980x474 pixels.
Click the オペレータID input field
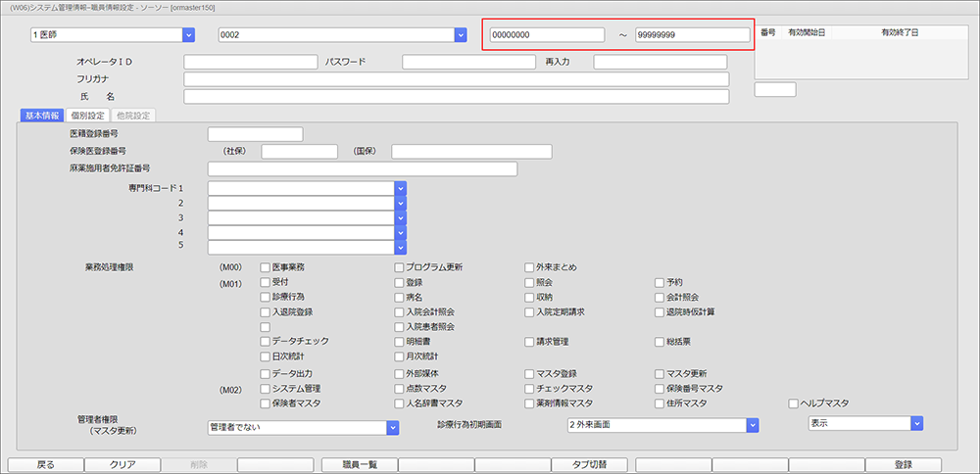tap(250, 63)
